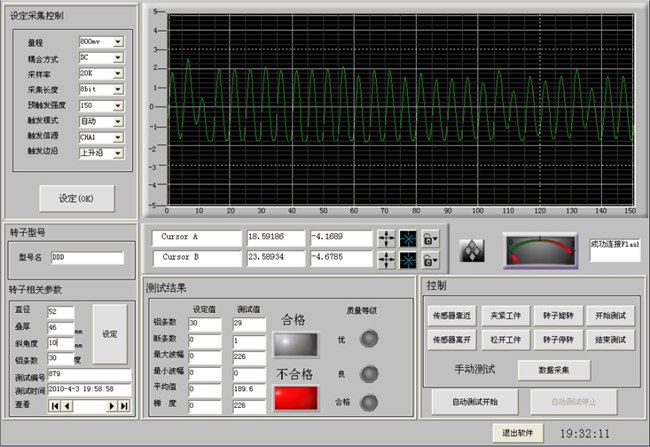650x447 pixels.
Task: Click the red 不合格 indicator light
Action: coord(296,397)
